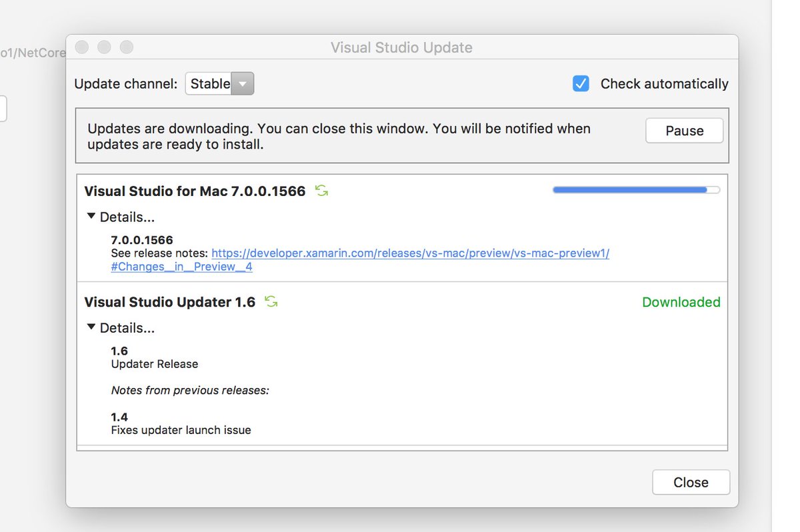Pause the update download
800x532 pixels.
pyautogui.click(x=685, y=131)
